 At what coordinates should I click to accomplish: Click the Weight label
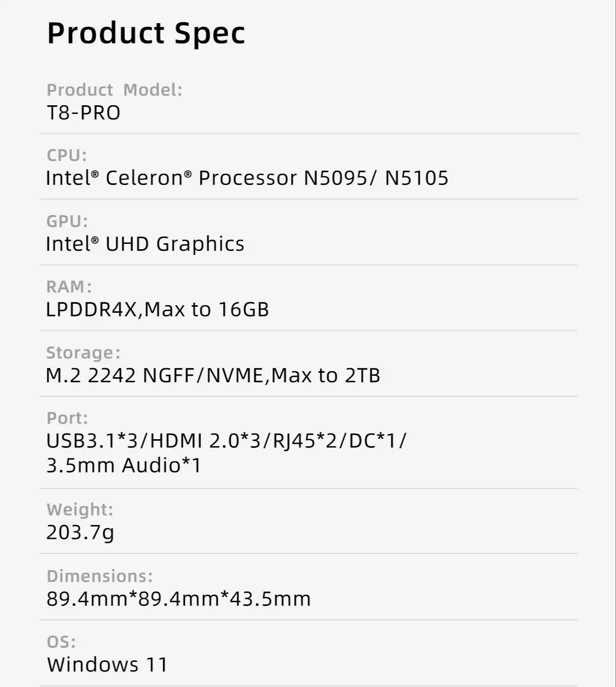click(80, 510)
